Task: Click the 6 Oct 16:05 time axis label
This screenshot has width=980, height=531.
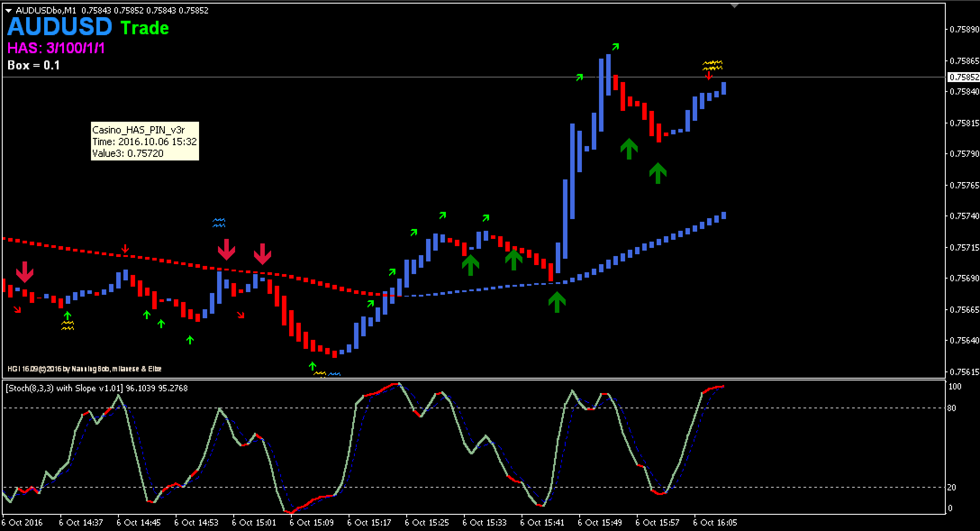Action: 715,523
